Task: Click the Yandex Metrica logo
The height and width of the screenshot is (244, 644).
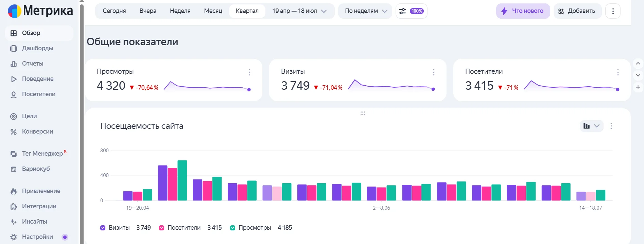Action: (x=40, y=11)
